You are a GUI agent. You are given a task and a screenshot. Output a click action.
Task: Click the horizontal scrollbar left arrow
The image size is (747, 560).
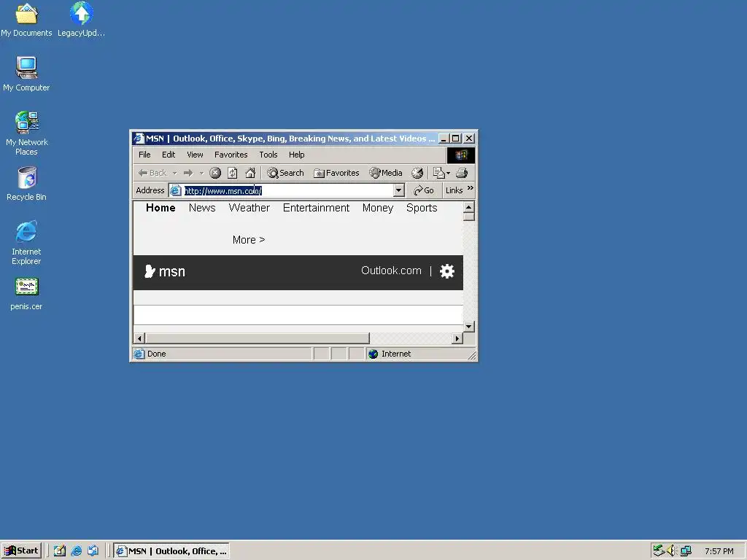139,338
